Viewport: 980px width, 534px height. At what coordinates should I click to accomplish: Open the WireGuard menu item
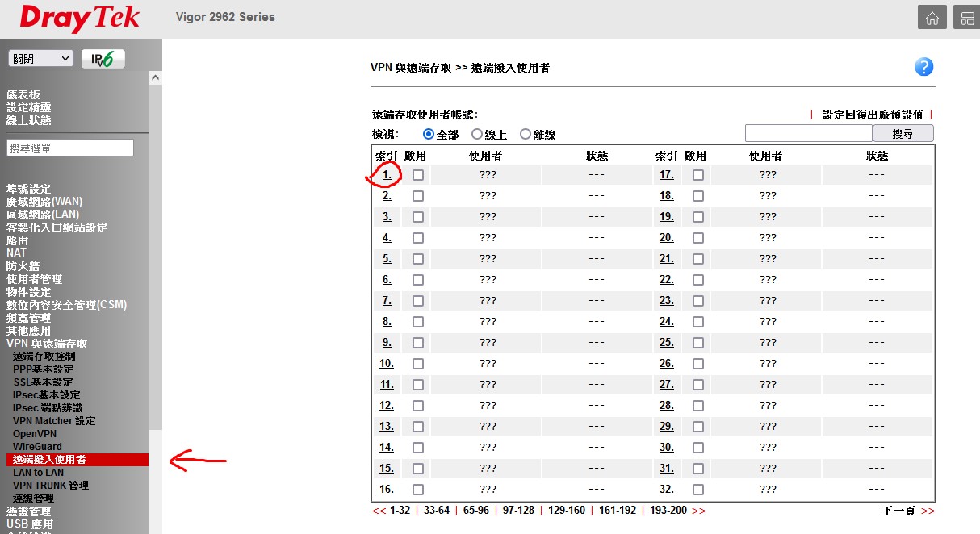37,447
